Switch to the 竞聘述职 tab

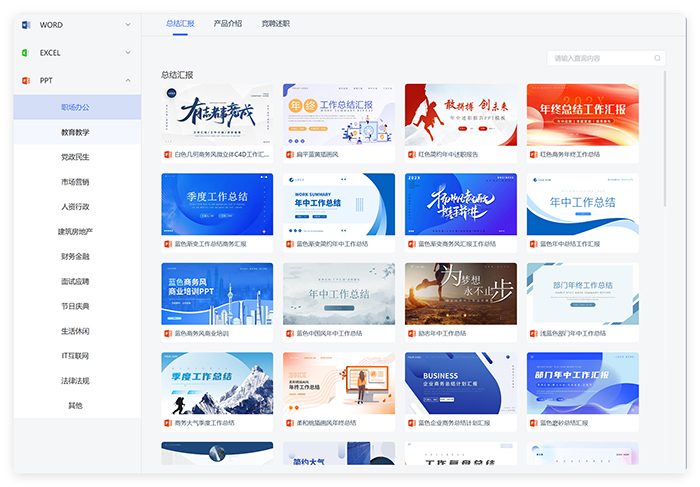click(x=275, y=23)
